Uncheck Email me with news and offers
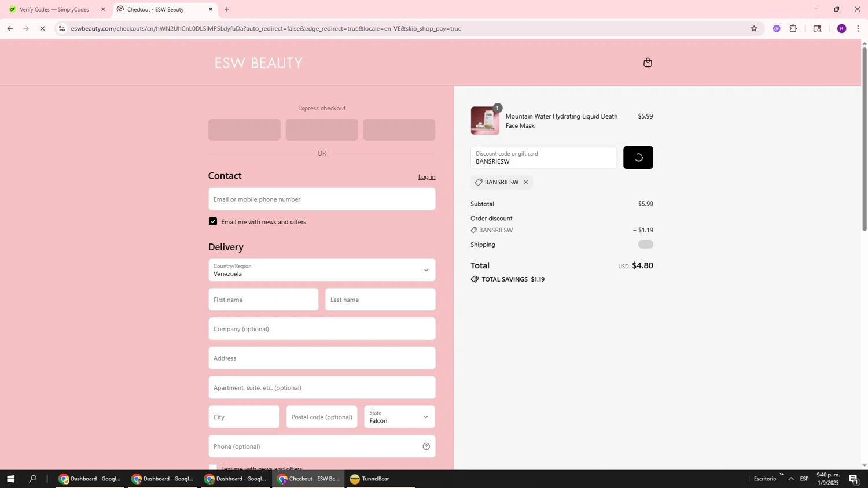This screenshot has width=868, height=488. tap(213, 221)
